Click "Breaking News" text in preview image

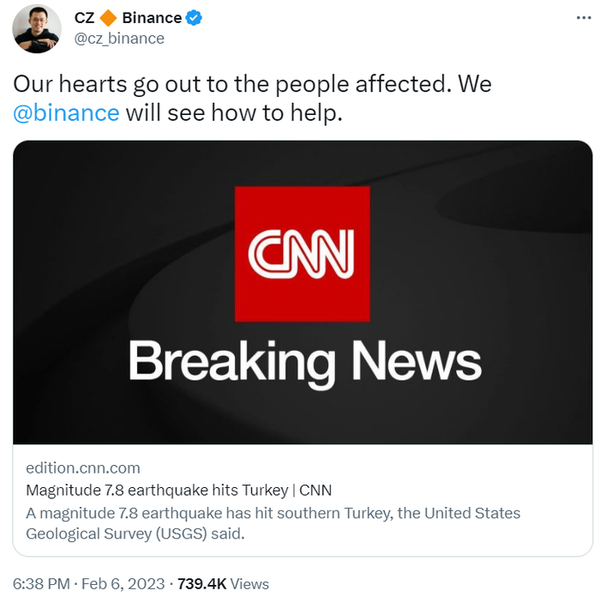[x=305, y=360]
